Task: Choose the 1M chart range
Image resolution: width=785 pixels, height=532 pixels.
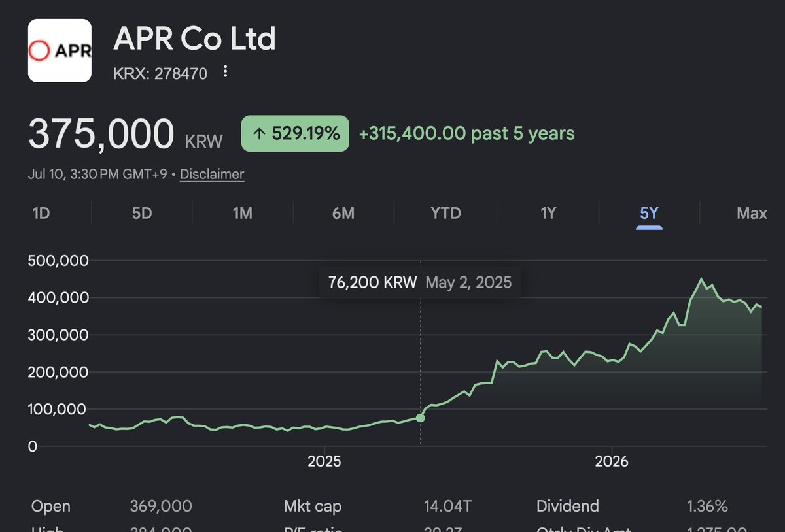Action: click(x=243, y=213)
